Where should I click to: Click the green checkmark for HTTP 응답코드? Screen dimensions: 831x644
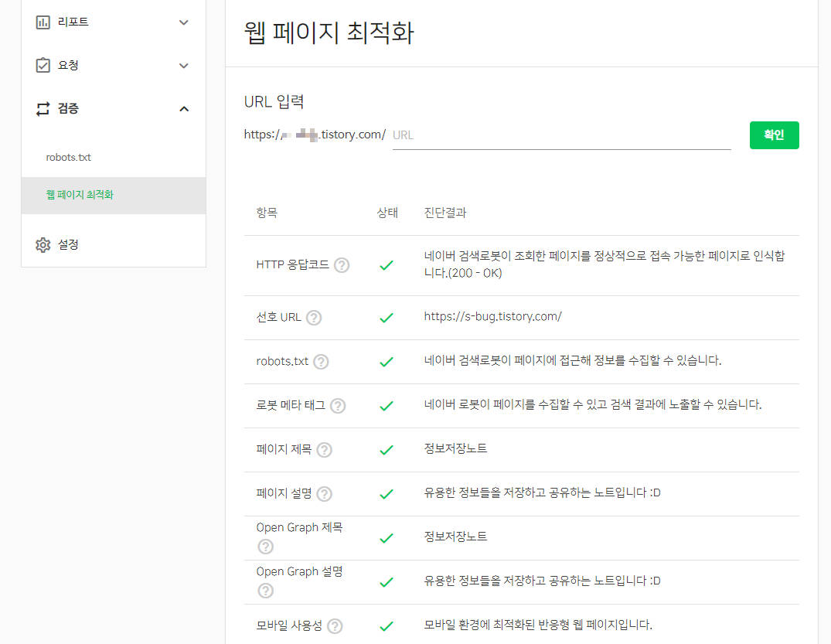tap(387, 264)
